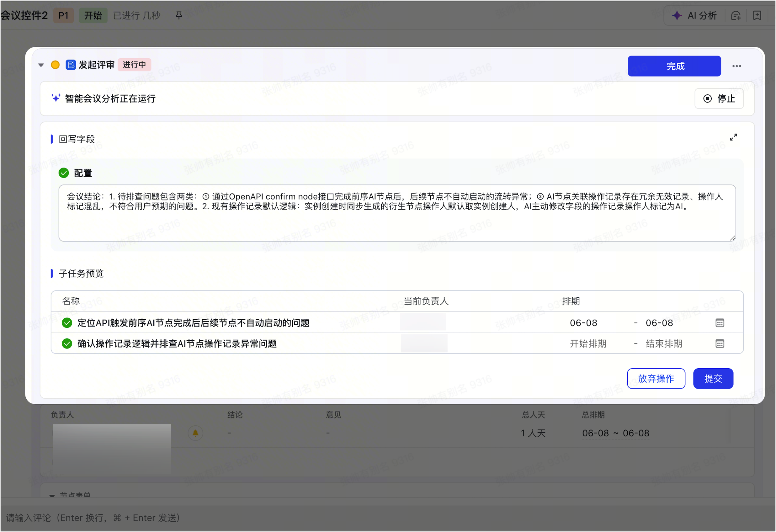Click the 子任务预览 section heading
The width and height of the screenshot is (776, 532).
tap(81, 274)
